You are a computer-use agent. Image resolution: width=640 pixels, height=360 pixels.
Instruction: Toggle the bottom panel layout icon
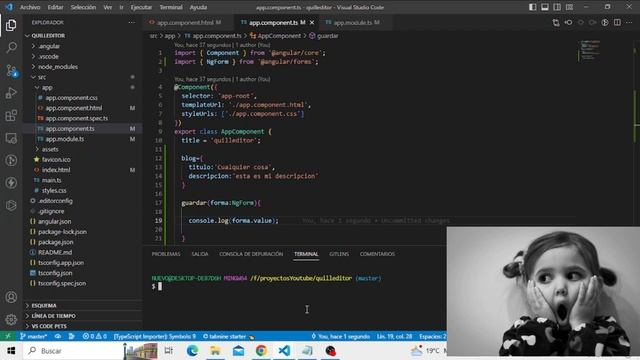545,7
